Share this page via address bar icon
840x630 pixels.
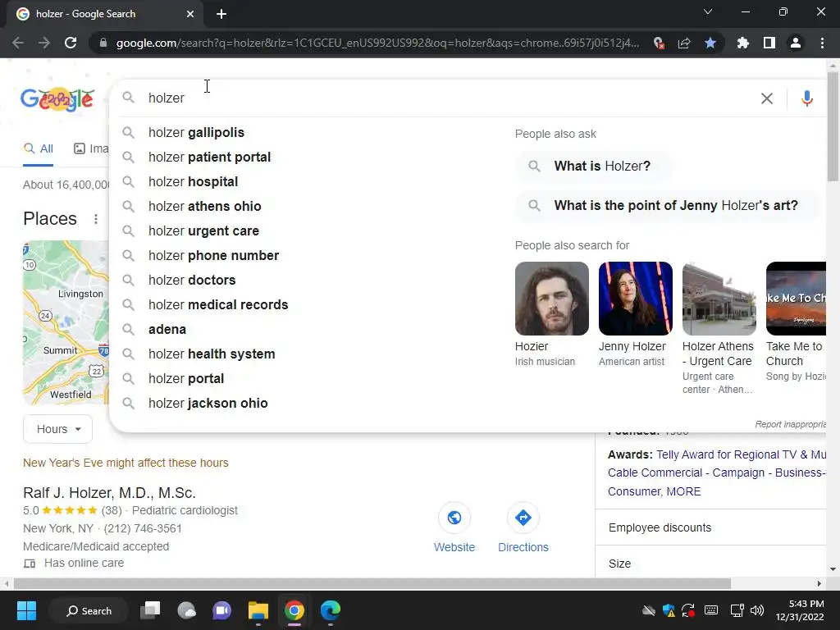[684, 43]
